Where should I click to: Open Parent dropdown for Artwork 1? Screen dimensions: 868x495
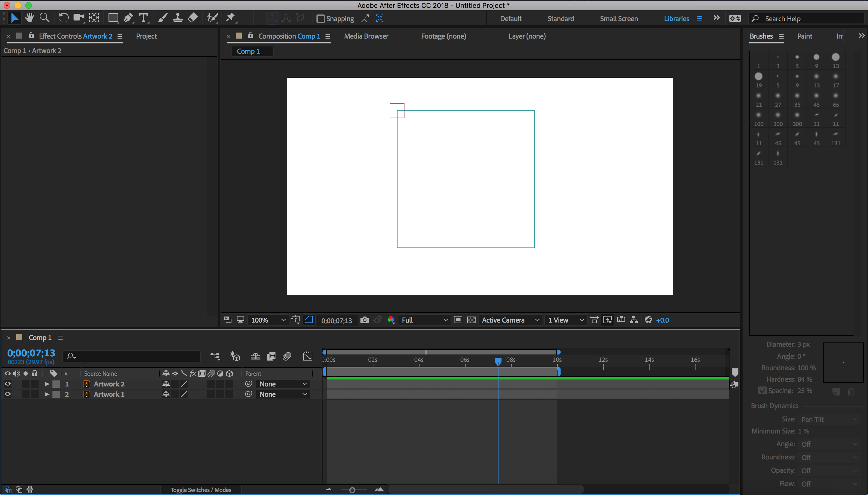pos(283,394)
